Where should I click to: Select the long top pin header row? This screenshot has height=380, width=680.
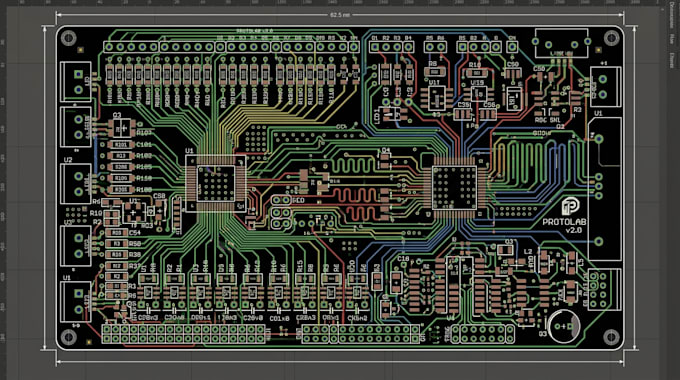pyautogui.click(x=232, y=47)
